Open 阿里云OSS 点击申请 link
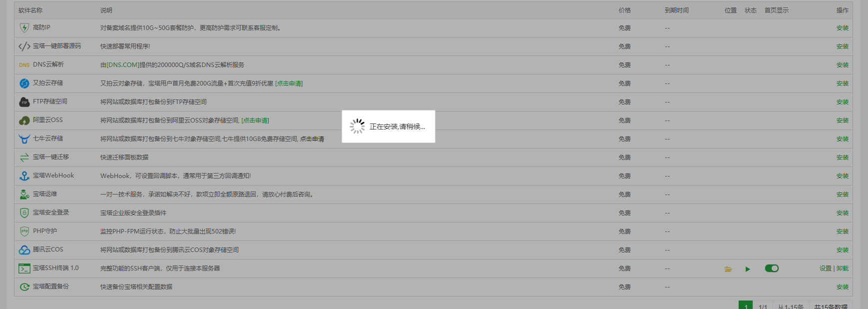 coord(255,120)
